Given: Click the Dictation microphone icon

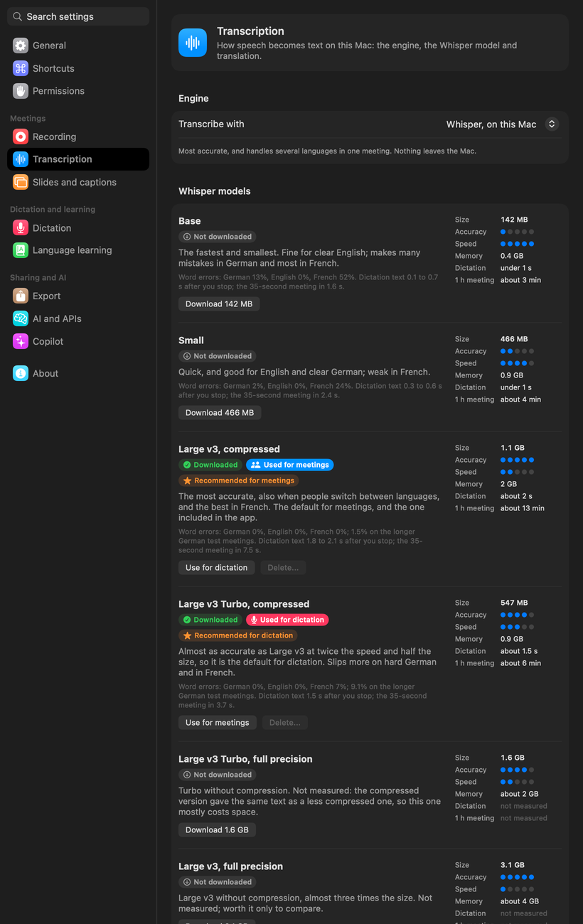Looking at the screenshot, I should click(21, 228).
